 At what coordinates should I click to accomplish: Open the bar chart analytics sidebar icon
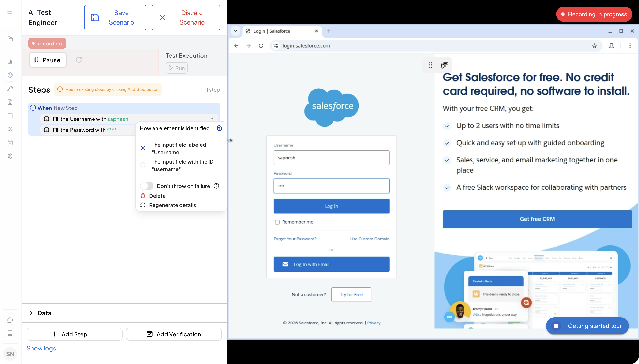pyautogui.click(x=10, y=61)
